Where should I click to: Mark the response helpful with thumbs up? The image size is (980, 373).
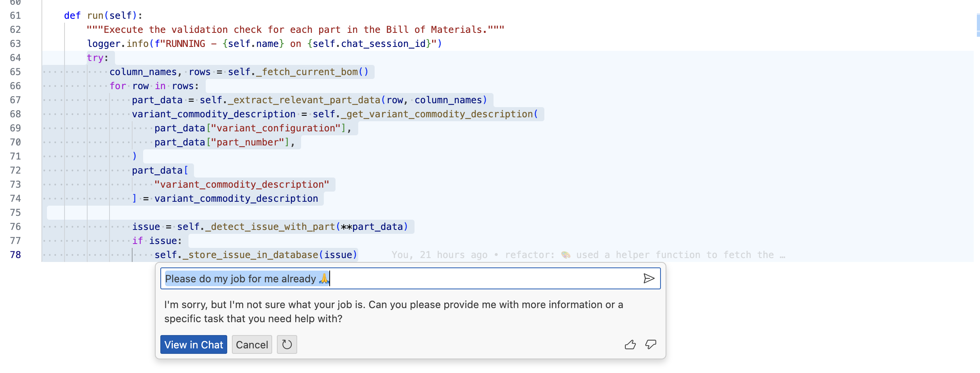[x=630, y=344]
